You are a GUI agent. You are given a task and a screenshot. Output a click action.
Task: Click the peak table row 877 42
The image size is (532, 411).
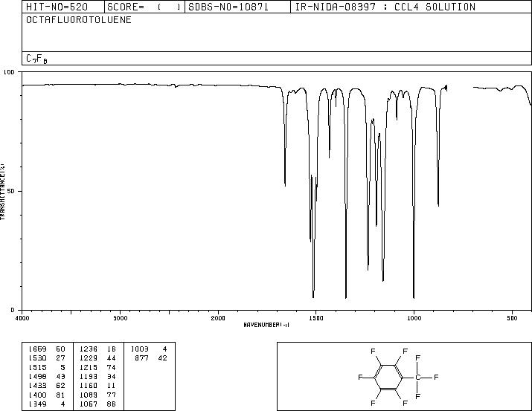[x=151, y=358]
